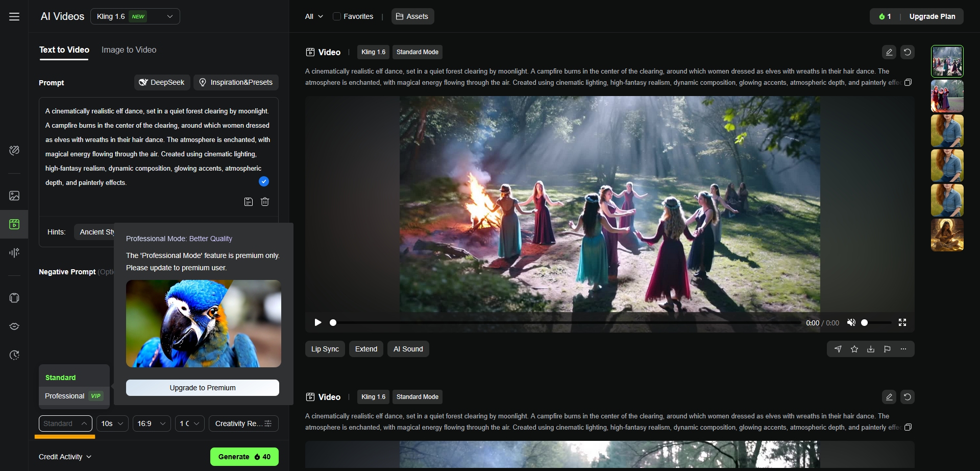Edit the top video using its pencil icon
This screenshot has height=471, width=980.
889,52
